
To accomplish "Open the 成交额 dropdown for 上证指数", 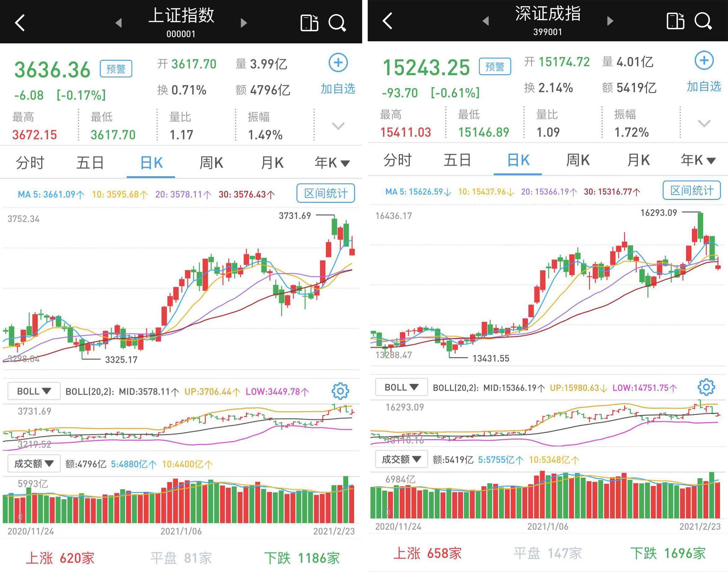I will tap(34, 463).
